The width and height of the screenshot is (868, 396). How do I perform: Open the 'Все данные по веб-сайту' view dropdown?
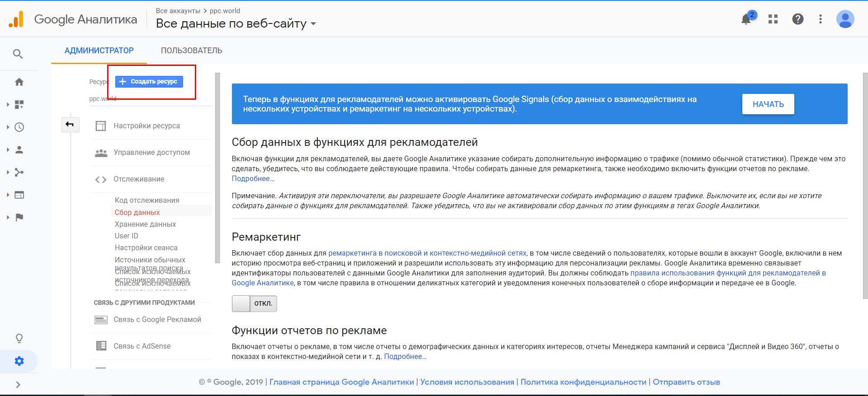point(236,23)
